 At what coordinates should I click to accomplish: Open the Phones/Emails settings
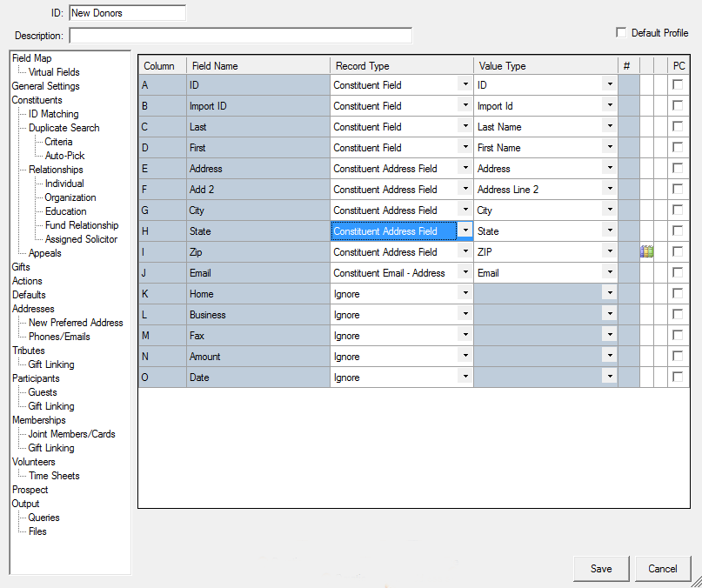59,337
